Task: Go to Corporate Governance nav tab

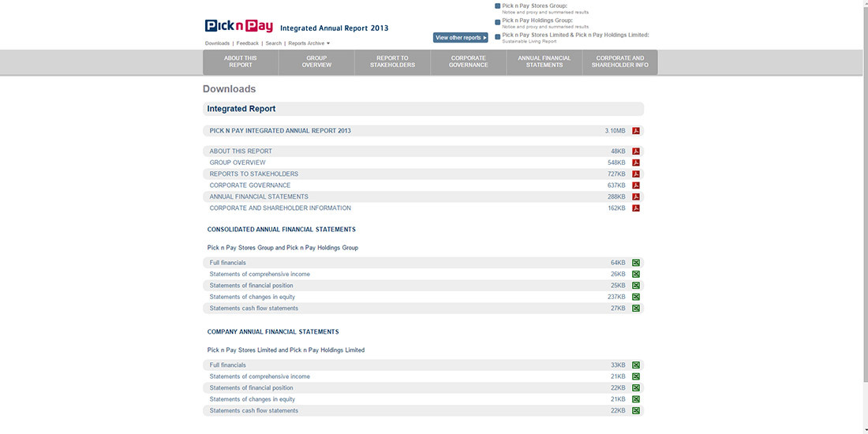Action: [468, 62]
